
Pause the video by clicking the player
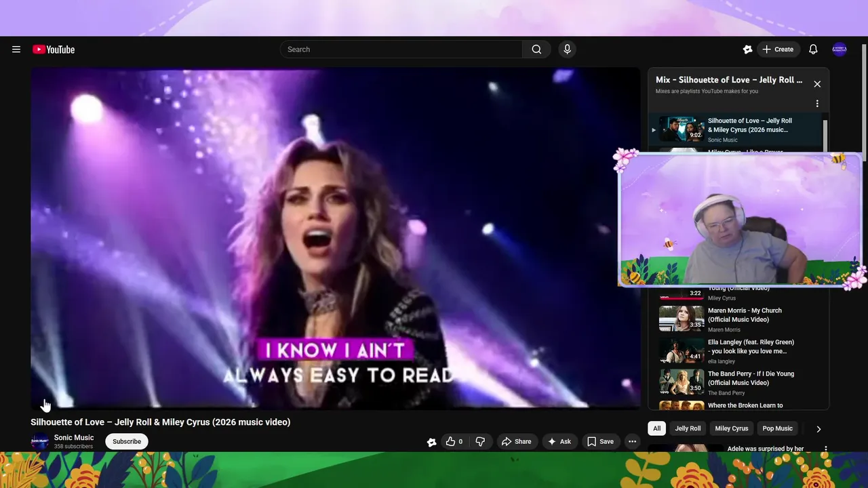pyautogui.click(x=335, y=238)
